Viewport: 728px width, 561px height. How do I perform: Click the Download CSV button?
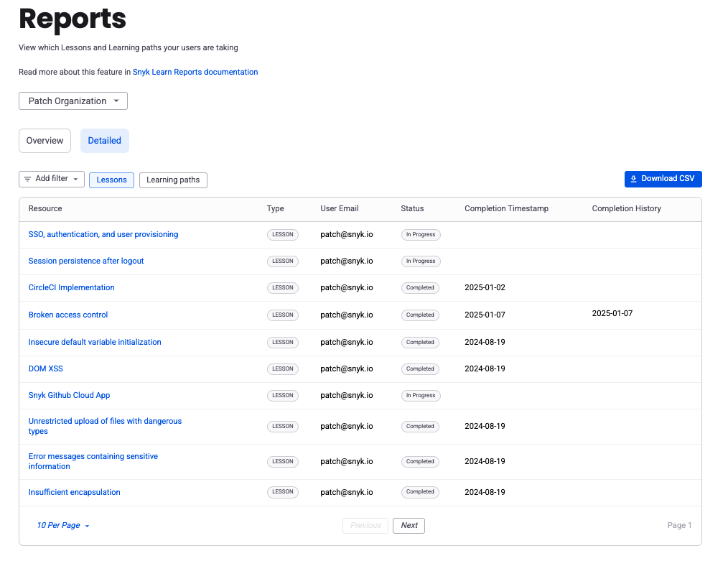tap(663, 179)
